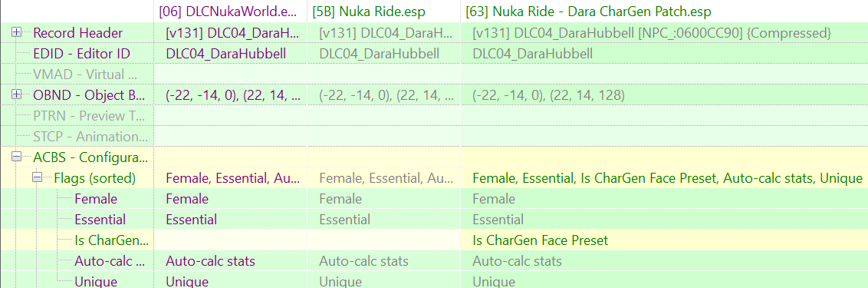The height and width of the screenshot is (288, 868).
Task: Select Auto-calc stats in the patch column
Action: (x=517, y=261)
